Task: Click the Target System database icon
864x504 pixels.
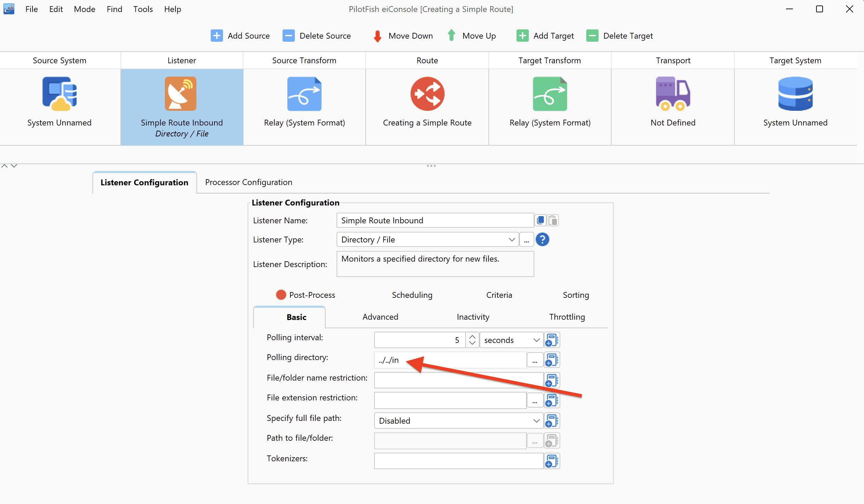Action: click(795, 94)
